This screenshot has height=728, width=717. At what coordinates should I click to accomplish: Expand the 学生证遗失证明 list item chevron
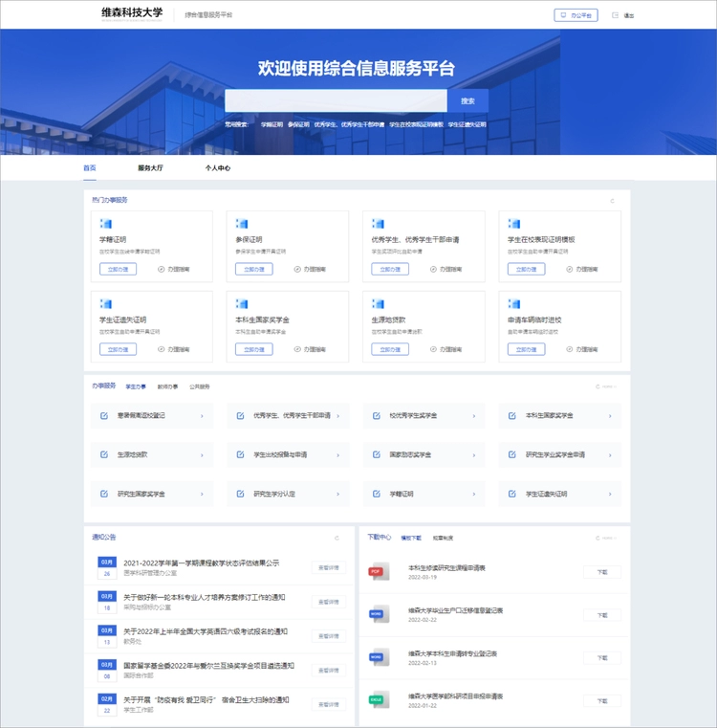[x=608, y=495]
